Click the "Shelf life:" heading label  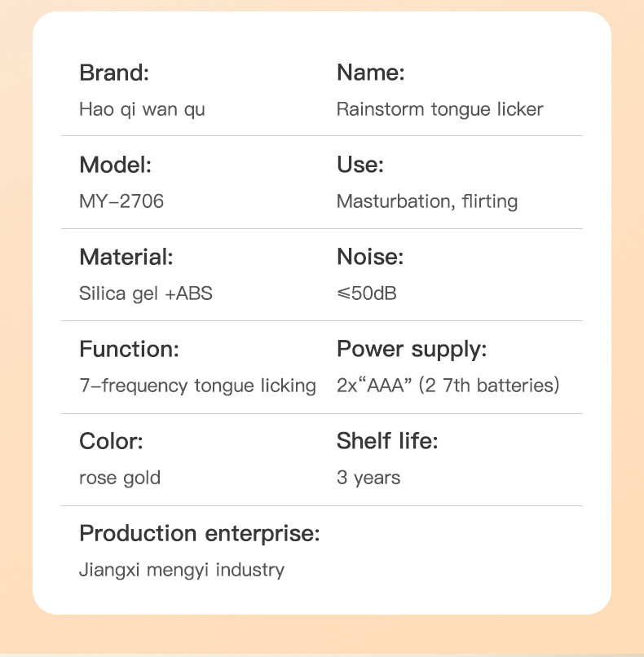click(x=387, y=441)
